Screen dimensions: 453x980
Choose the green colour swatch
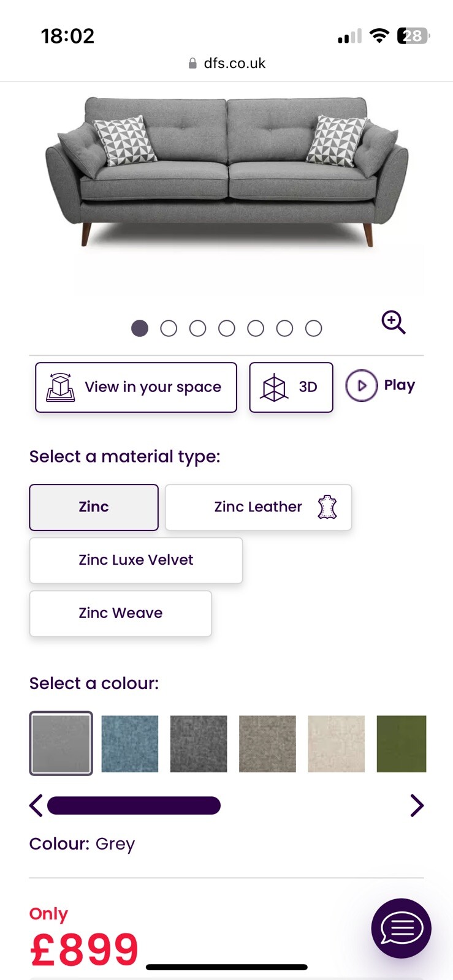pos(402,744)
